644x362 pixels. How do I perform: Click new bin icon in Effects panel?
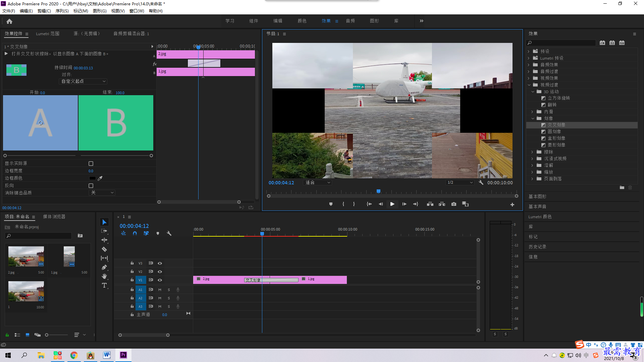point(622,187)
